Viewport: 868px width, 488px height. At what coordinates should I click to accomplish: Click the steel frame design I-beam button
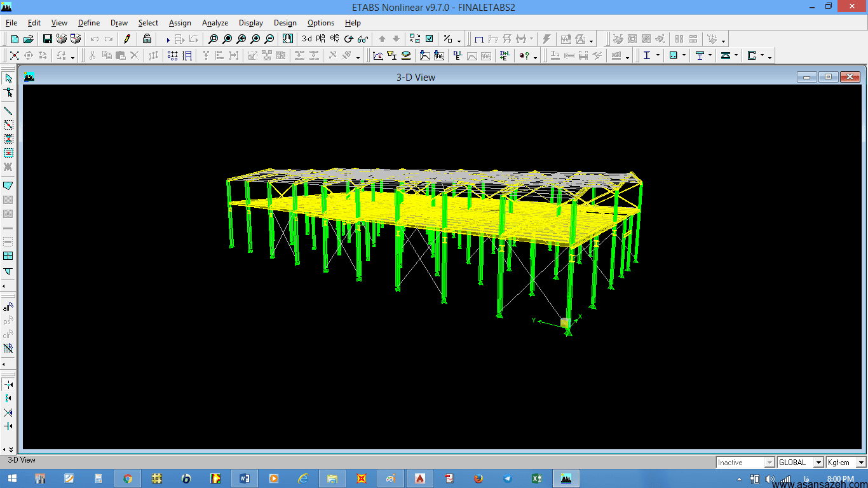click(647, 56)
